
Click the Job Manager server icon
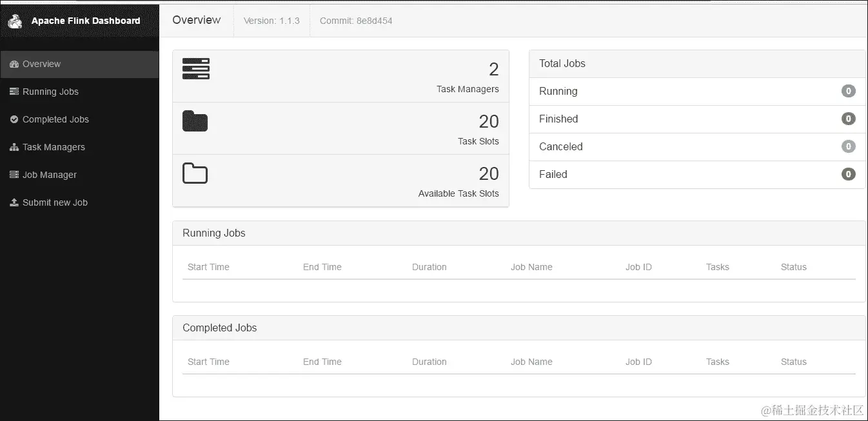point(14,175)
